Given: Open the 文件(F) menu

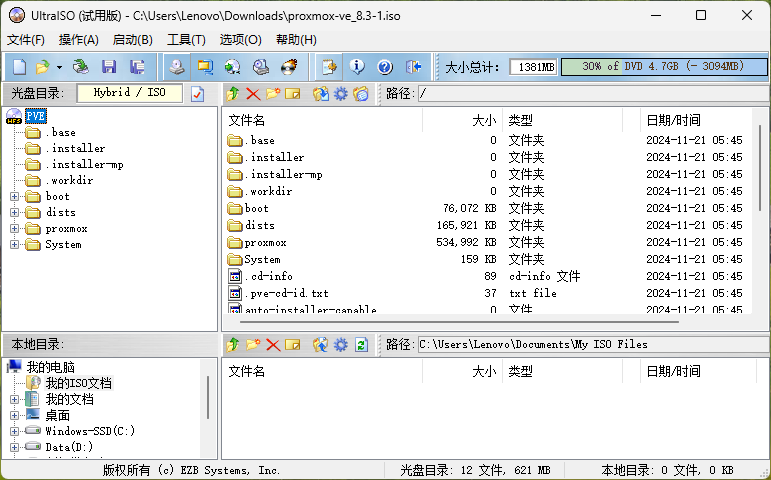Looking at the screenshot, I should pyautogui.click(x=26, y=40).
